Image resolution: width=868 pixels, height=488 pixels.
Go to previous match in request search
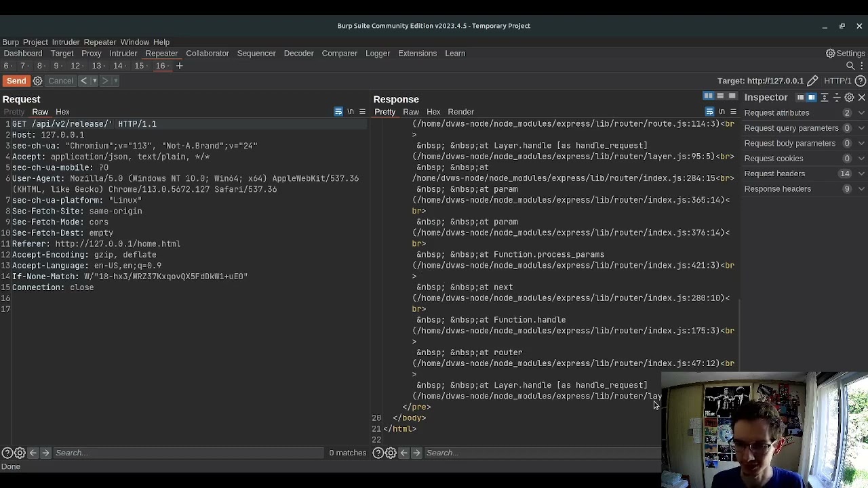pos(33,453)
